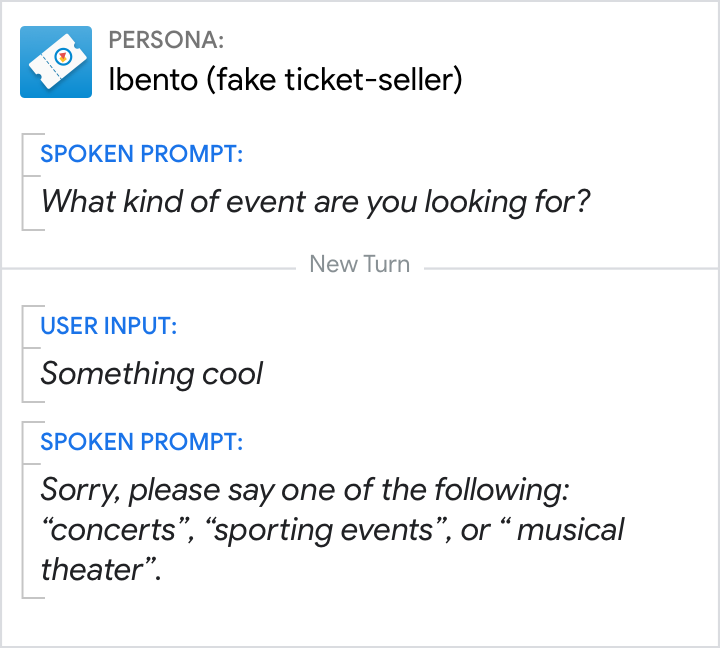Click the divider line left of New Turn

(x=150, y=268)
